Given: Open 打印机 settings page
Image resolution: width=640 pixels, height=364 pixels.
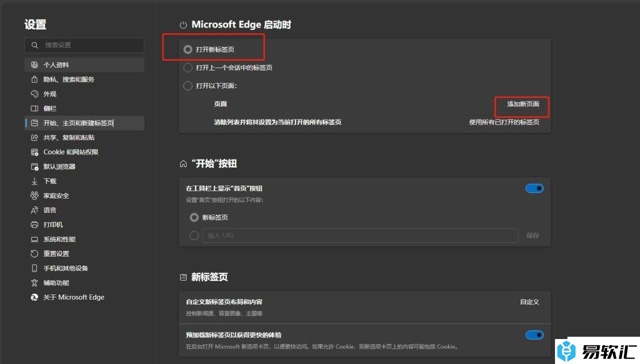Looking at the screenshot, I should coord(84,224).
